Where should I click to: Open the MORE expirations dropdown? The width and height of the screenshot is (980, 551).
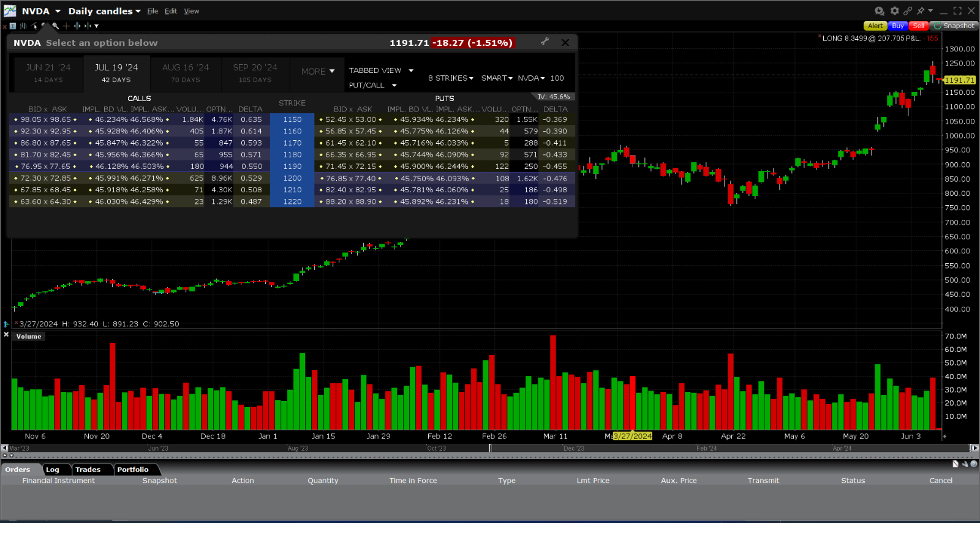(317, 71)
